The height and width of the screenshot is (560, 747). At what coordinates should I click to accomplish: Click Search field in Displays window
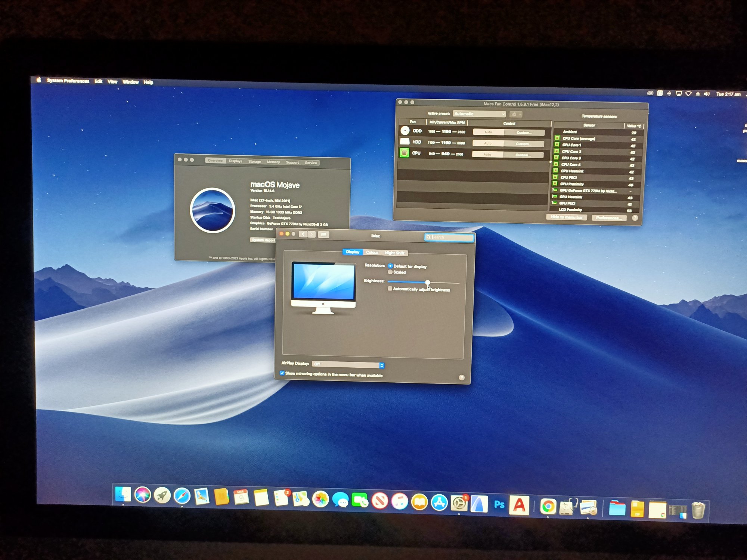[449, 237]
